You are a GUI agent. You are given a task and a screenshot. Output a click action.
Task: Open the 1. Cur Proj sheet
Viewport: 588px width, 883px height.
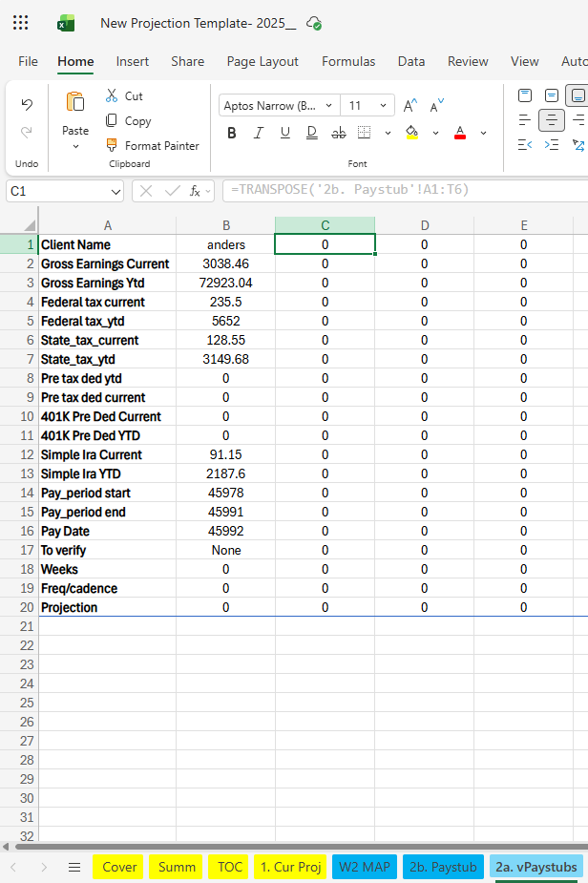tap(290, 867)
